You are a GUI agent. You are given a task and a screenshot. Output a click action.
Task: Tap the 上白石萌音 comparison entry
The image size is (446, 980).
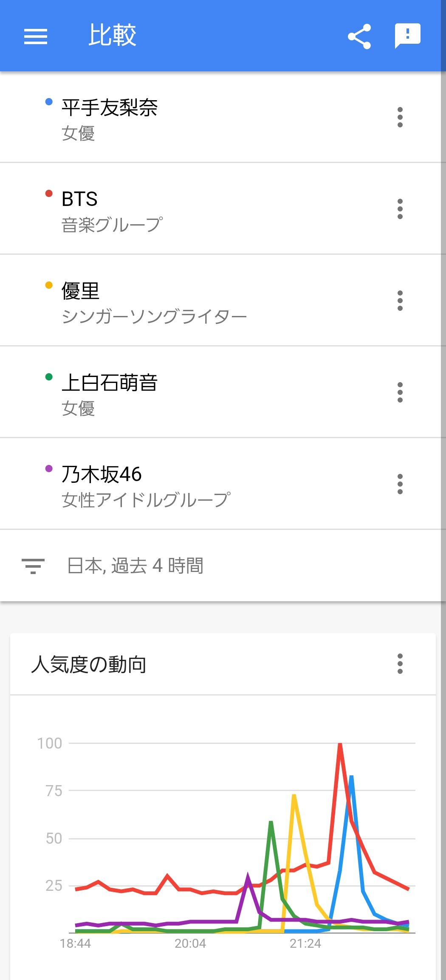(110, 383)
